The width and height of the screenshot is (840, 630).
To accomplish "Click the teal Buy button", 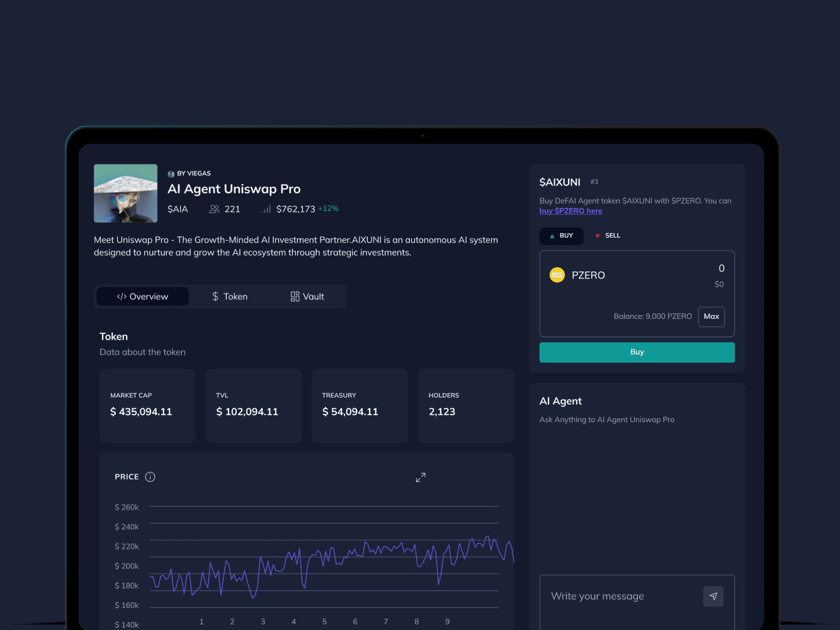I will click(637, 352).
